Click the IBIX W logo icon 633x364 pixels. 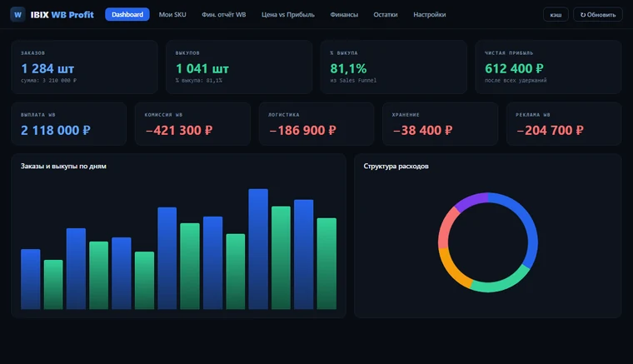pyautogui.click(x=17, y=14)
